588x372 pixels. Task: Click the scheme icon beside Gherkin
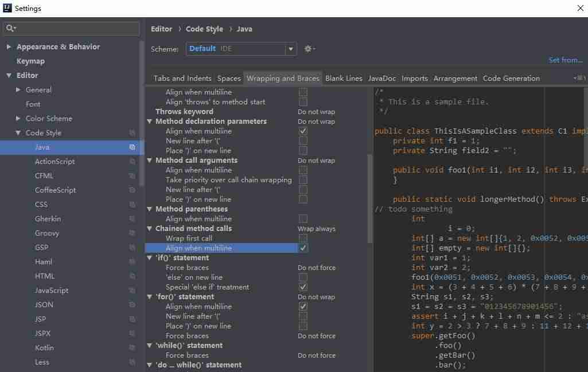click(x=132, y=219)
